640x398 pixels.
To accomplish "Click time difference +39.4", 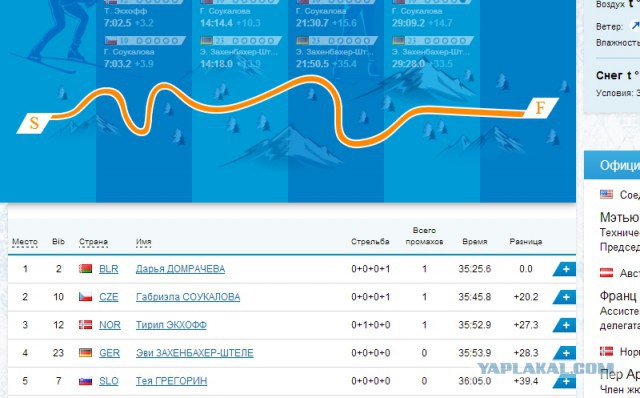I will [526, 381].
